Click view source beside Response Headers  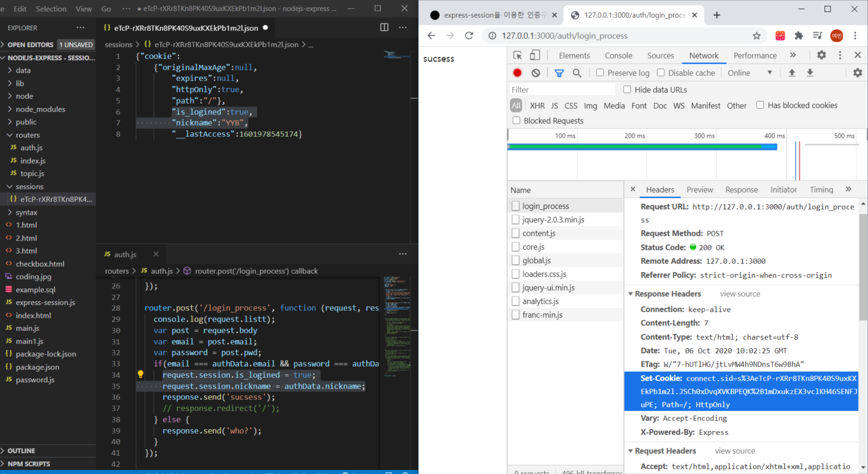coord(740,294)
